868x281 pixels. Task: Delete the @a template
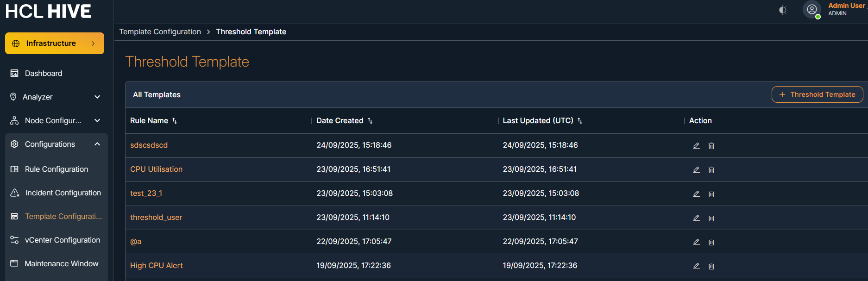(x=711, y=242)
